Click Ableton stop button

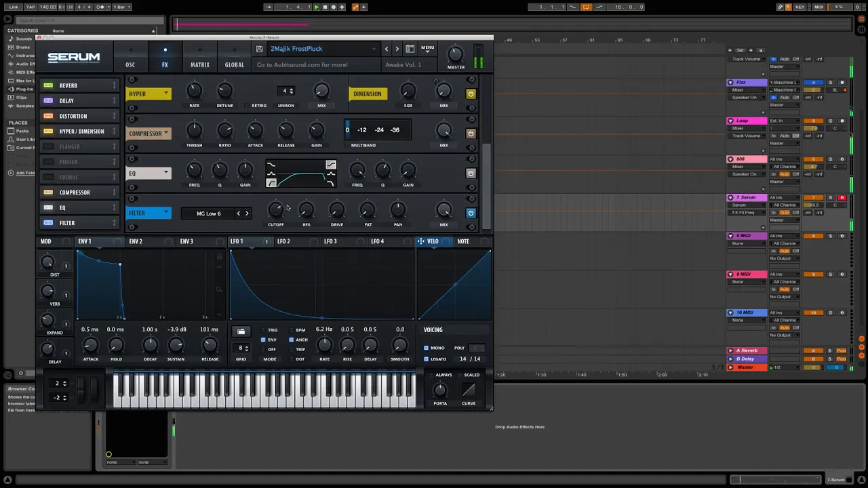325,7
